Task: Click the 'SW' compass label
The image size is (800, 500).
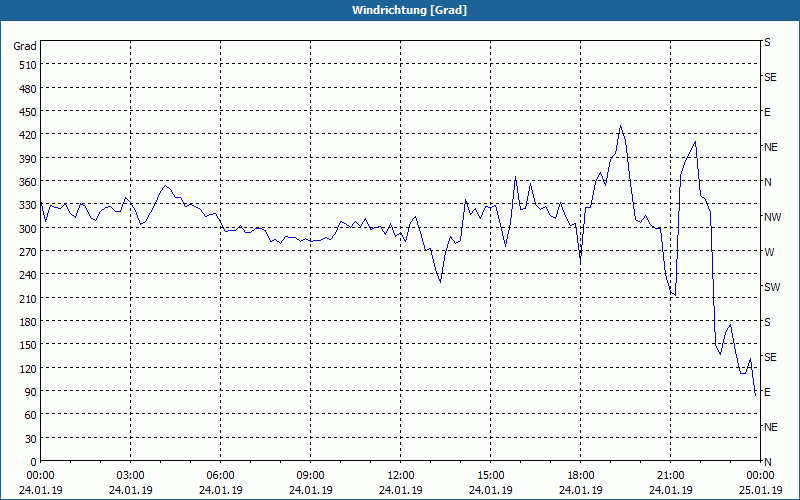Action: point(772,287)
